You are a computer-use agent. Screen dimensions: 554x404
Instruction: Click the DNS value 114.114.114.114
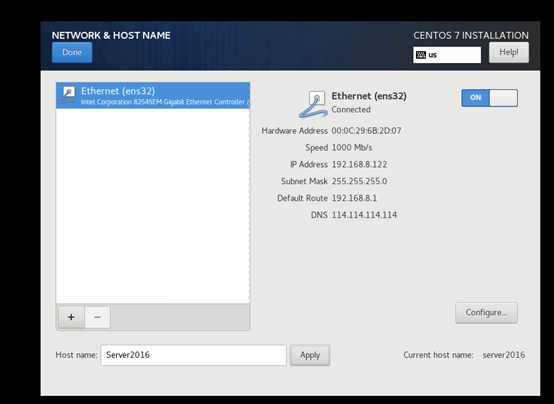(364, 215)
